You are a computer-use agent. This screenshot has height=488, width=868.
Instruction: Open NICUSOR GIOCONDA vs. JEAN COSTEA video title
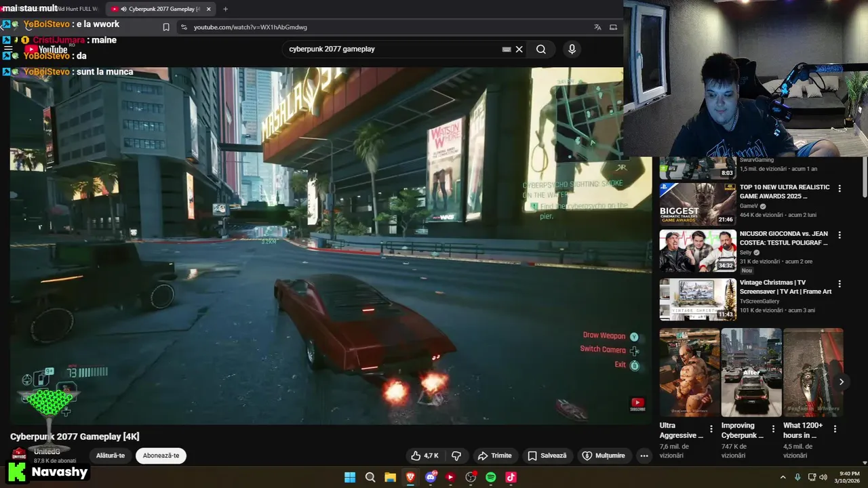coord(783,238)
